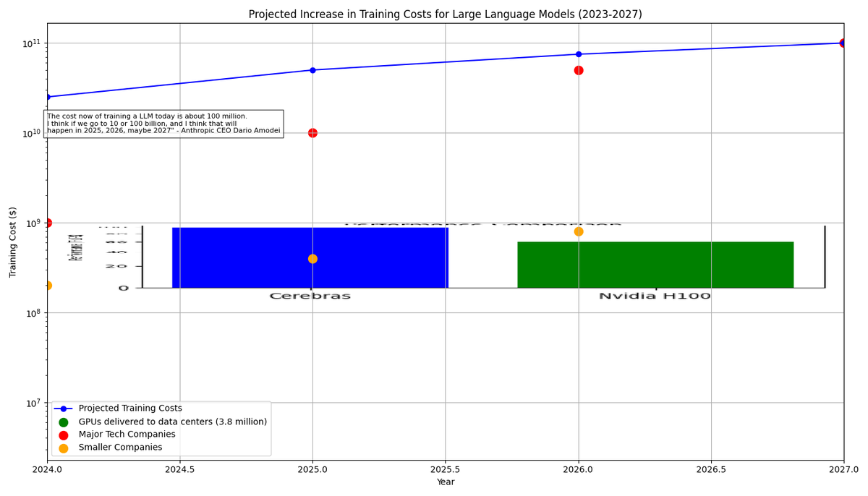Click the green GPUs legend marker
Image resolution: width=868 pixels, height=496 pixels.
63,422
